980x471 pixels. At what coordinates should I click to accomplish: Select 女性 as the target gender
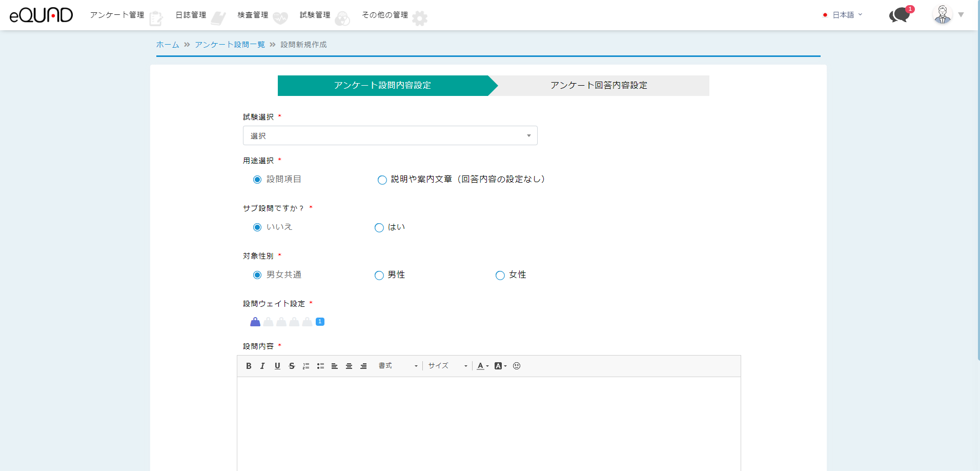coord(500,275)
